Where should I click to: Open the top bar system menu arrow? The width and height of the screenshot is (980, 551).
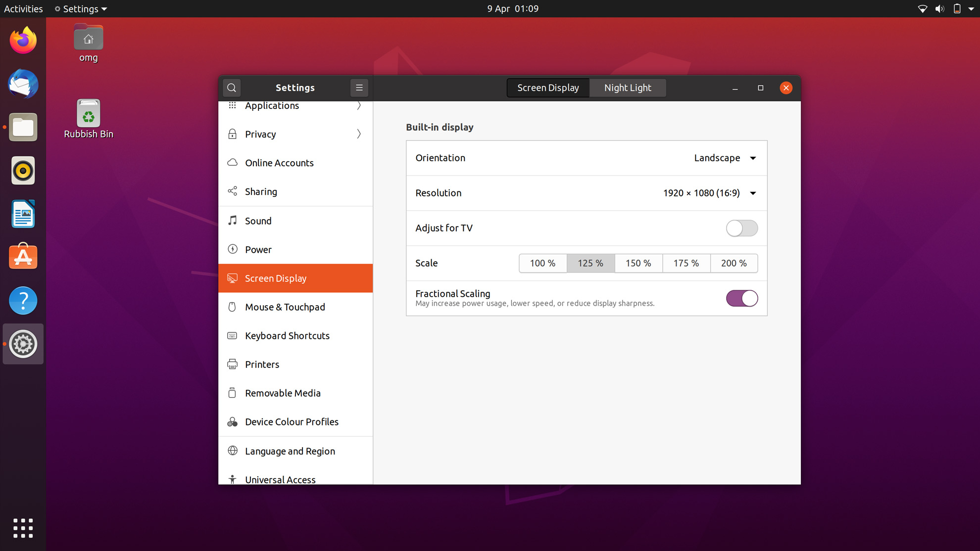[971, 8]
